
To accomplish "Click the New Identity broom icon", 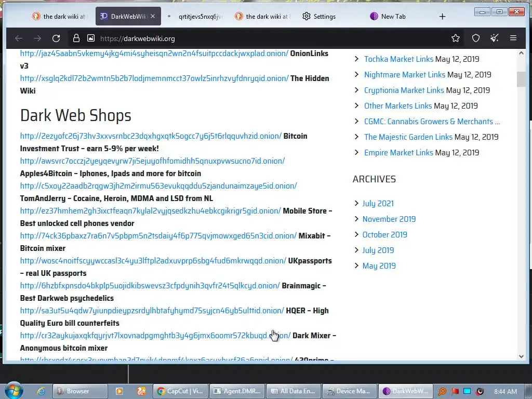I will [x=495, y=38].
